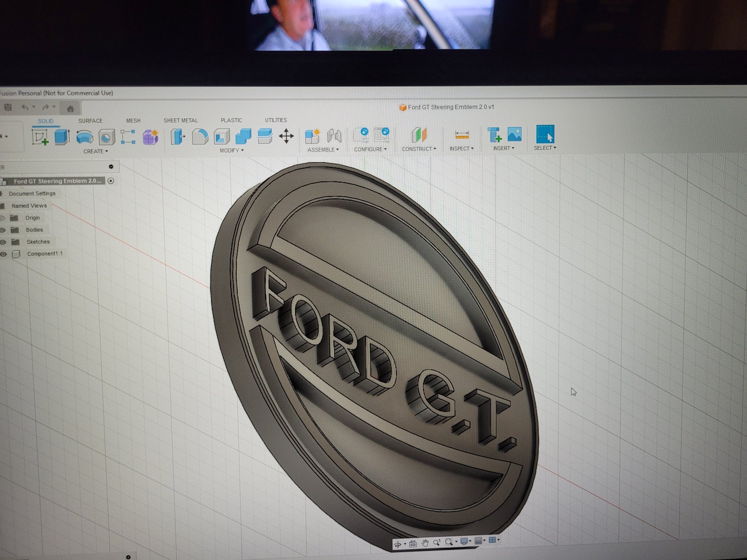Click the Insert Canvas image icon

click(515, 134)
